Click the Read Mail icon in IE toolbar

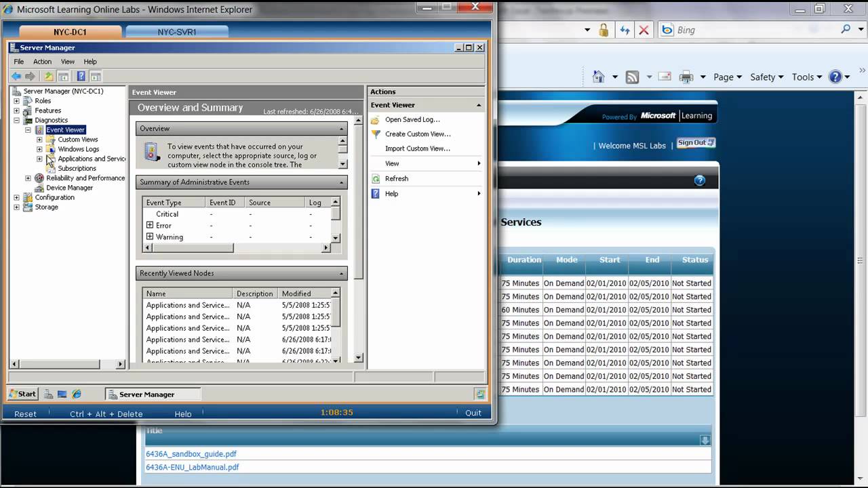[665, 77]
